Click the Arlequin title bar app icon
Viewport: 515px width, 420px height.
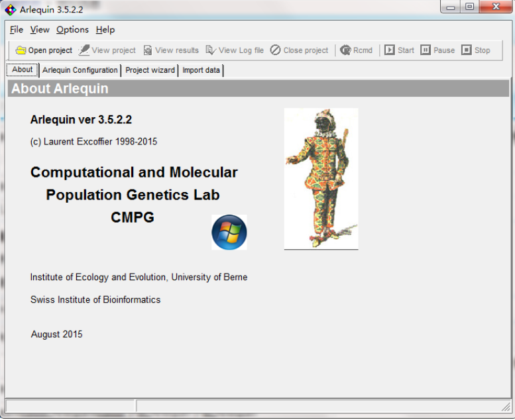10,10
